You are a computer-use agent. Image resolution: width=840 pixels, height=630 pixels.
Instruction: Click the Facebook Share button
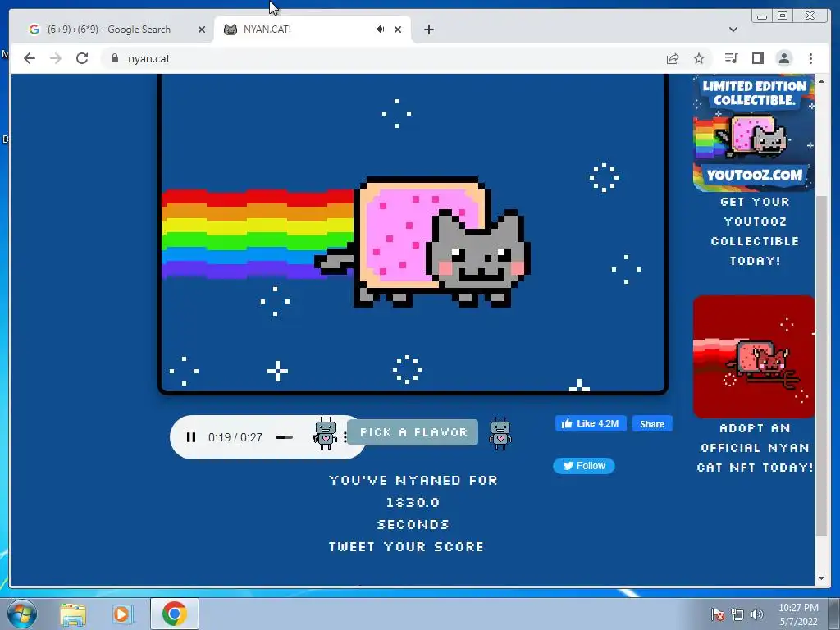[x=652, y=424]
